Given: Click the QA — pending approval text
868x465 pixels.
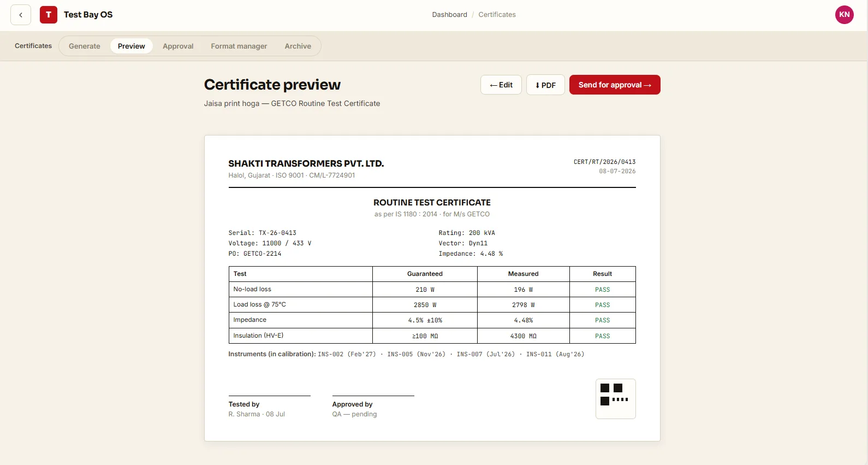Looking at the screenshot, I should pos(354,414).
